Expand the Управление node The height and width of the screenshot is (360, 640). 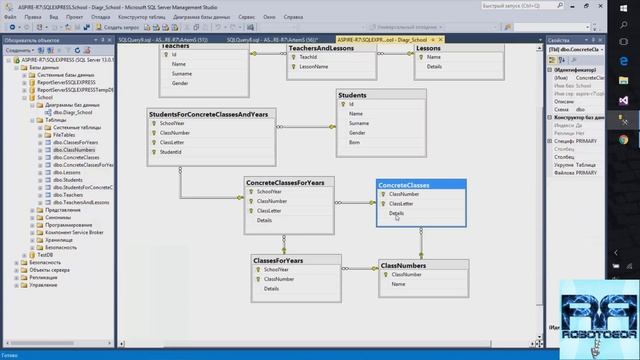click(x=16, y=285)
